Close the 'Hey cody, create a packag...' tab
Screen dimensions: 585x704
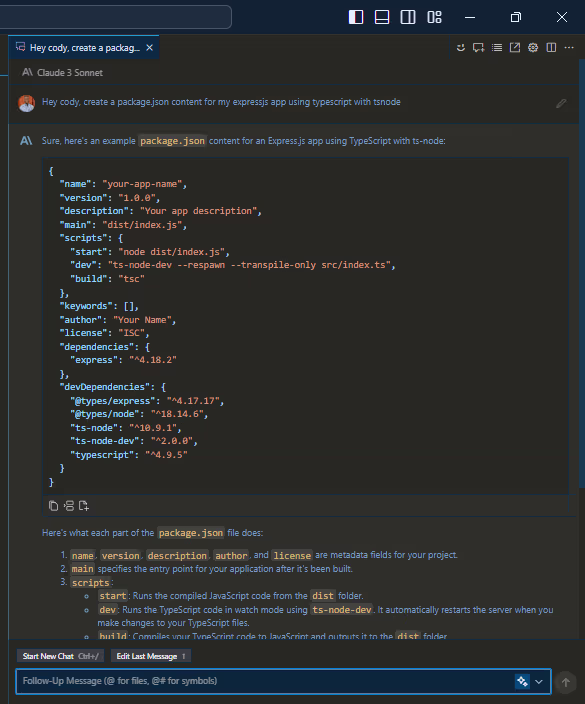pyautogui.click(x=150, y=48)
